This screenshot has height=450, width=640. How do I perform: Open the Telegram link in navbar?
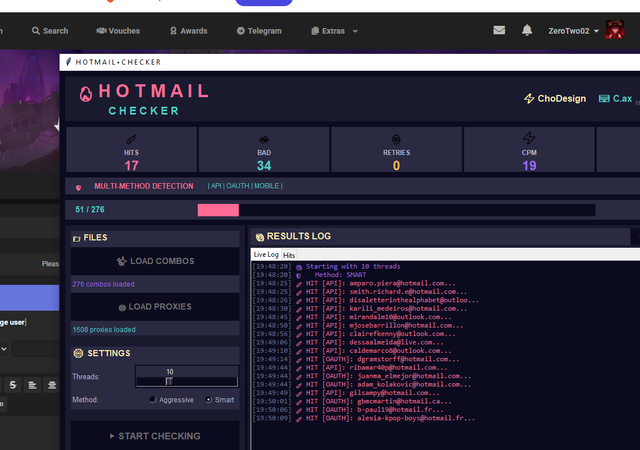[x=259, y=31]
